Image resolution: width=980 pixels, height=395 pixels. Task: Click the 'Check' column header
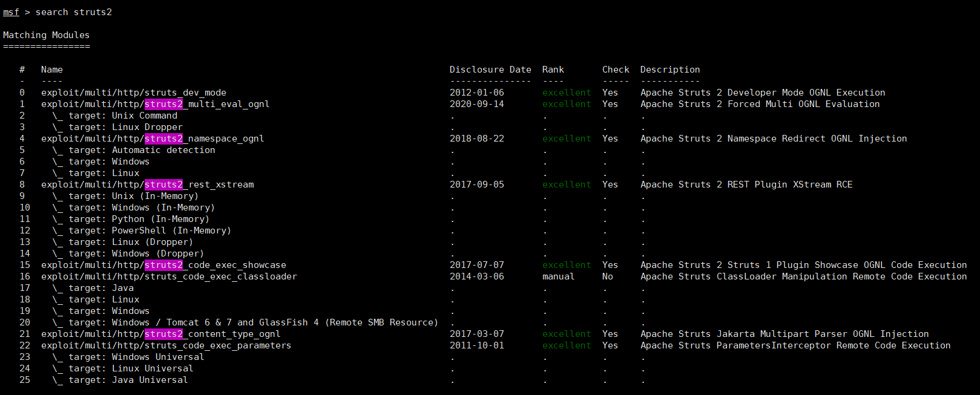pos(616,70)
